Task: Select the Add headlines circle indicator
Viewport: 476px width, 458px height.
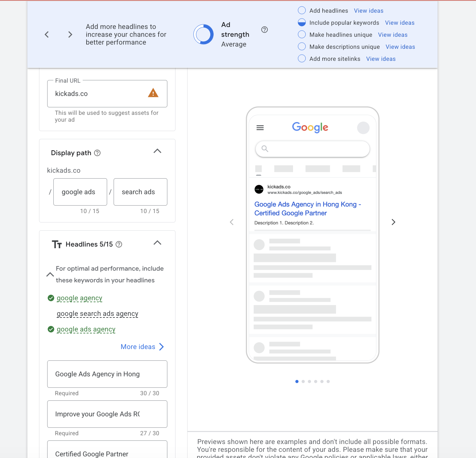Action: pyautogui.click(x=302, y=10)
